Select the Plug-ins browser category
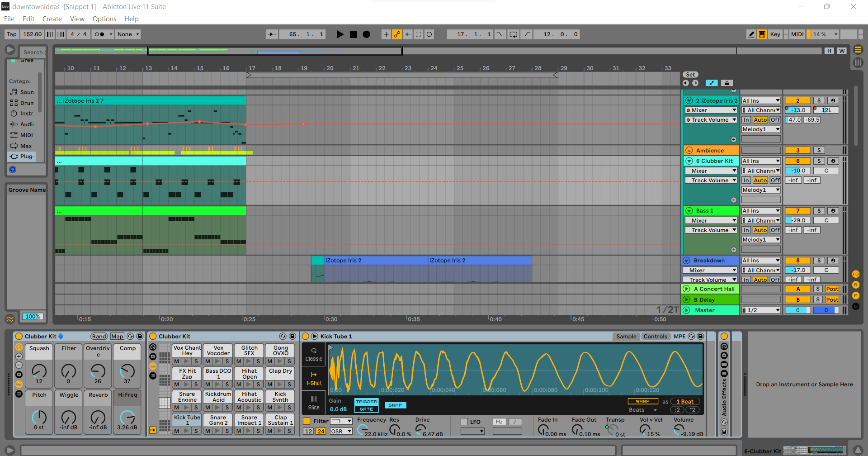The width and height of the screenshot is (868, 456). click(x=22, y=157)
